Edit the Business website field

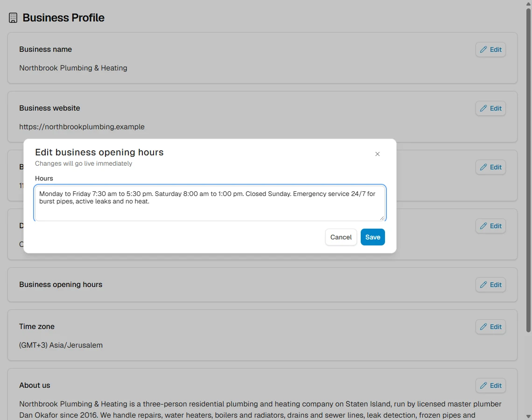pos(490,108)
